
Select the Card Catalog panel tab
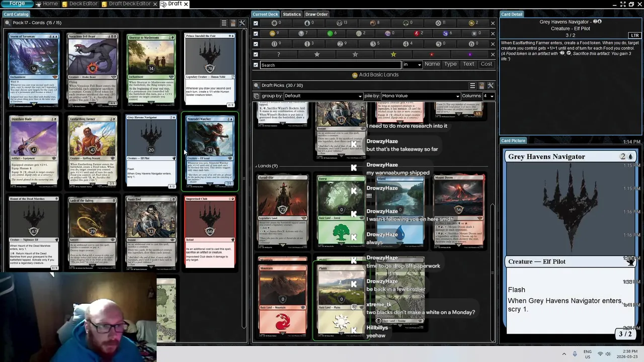point(16,14)
